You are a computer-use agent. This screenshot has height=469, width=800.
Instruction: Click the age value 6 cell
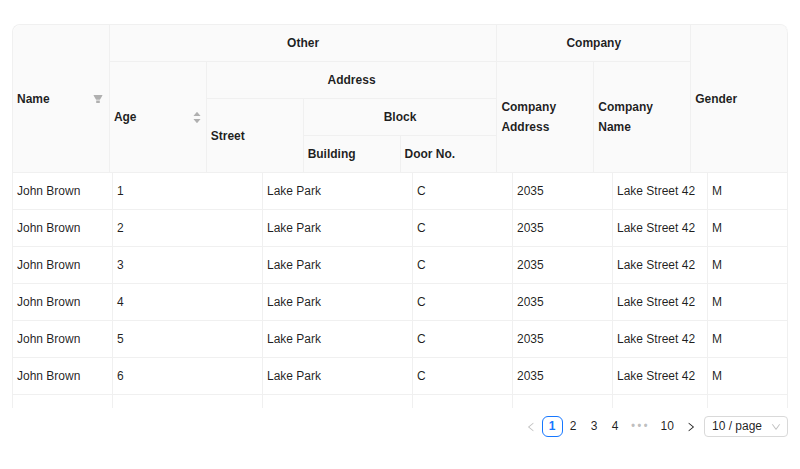coord(187,376)
